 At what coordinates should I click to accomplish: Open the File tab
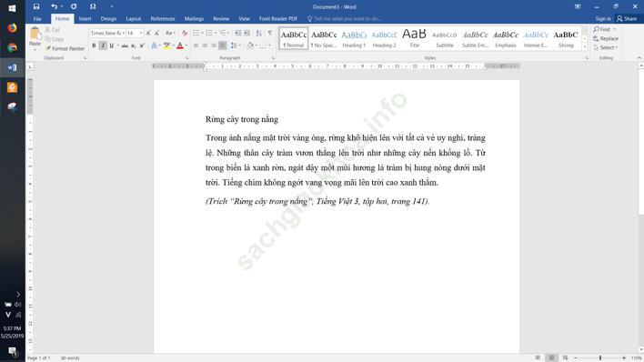(37, 19)
